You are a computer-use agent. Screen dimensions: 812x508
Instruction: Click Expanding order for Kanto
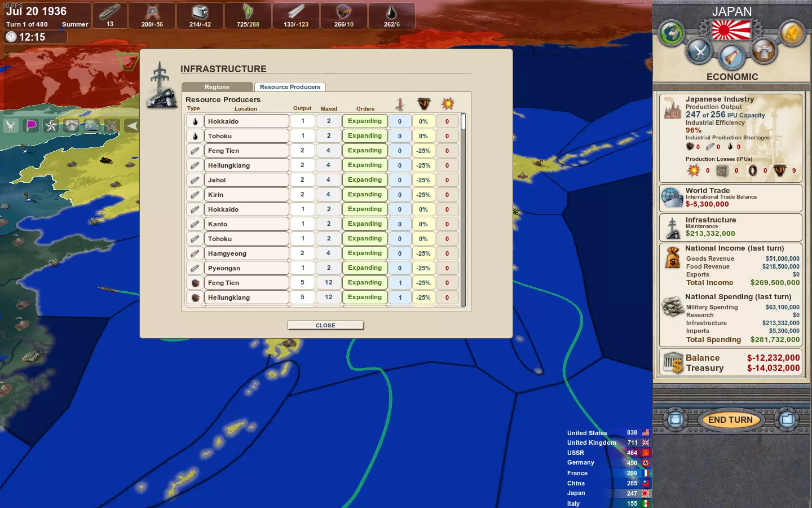pyautogui.click(x=365, y=224)
